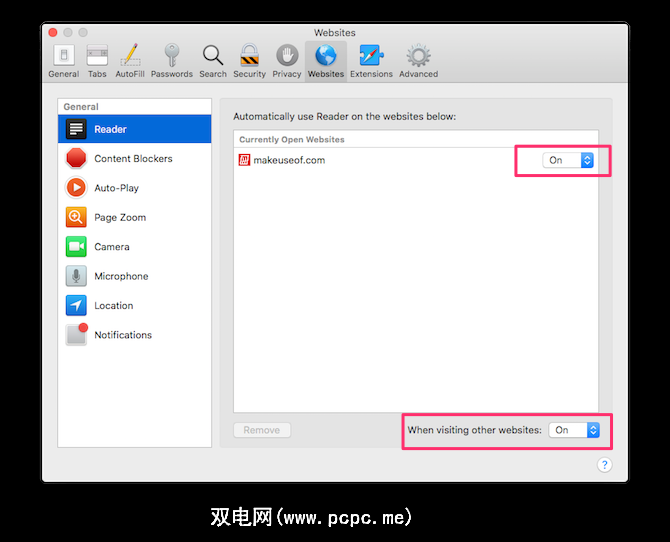Screen dimensions: 670x542
Task: Open the Advanced gear icon
Action: tap(419, 56)
